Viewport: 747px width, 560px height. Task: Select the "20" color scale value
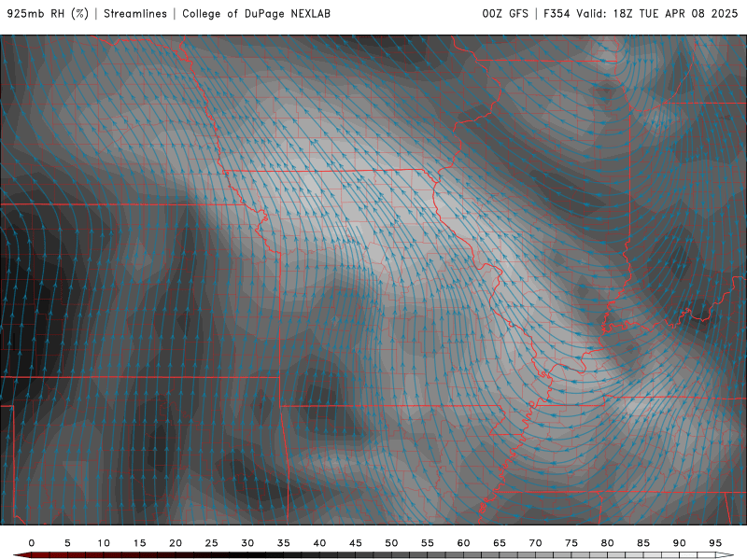click(x=176, y=543)
